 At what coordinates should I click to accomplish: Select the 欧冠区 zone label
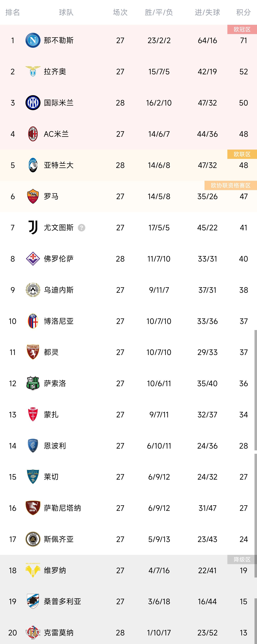(x=242, y=29)
